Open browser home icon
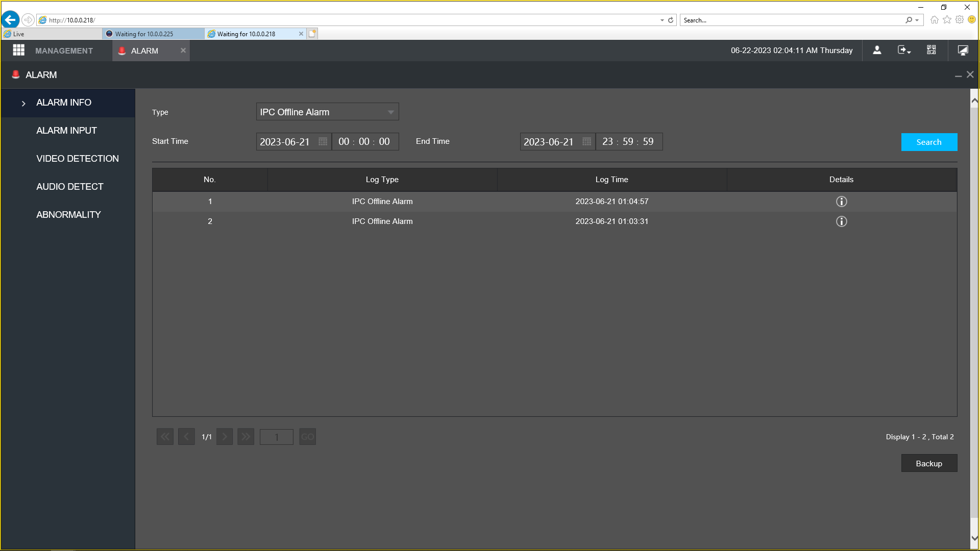This screenshot has width=980, height=551. click(x=934, y=20)
